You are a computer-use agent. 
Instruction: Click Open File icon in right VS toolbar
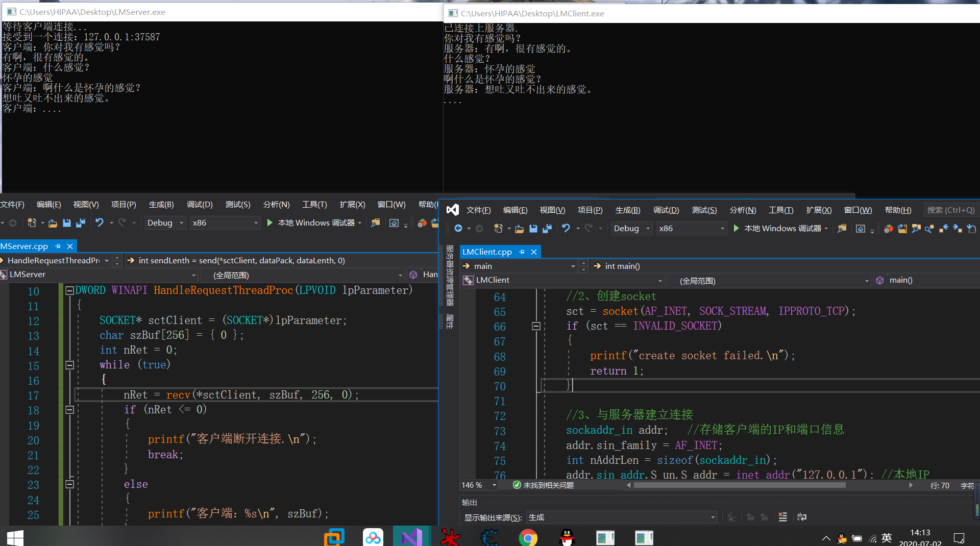519,229
